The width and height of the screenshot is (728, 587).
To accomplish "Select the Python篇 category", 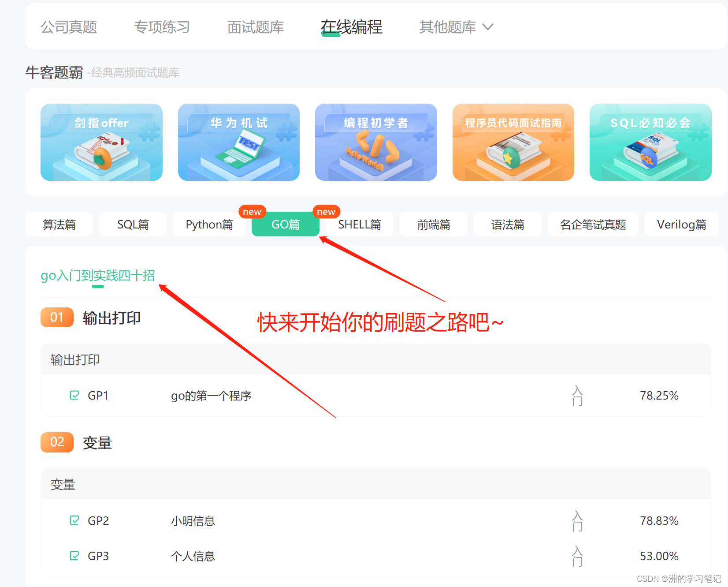I will (x=209, y=224).
